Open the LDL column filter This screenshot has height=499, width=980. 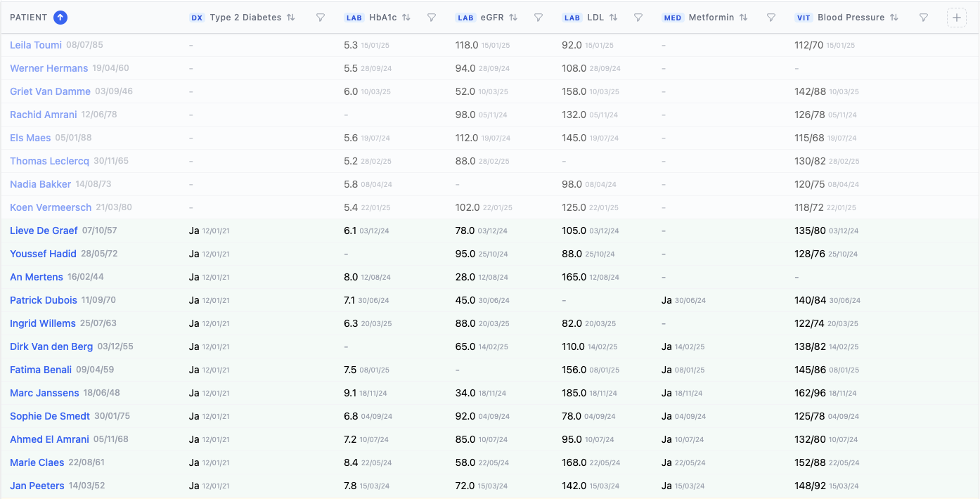coord(638,18)
